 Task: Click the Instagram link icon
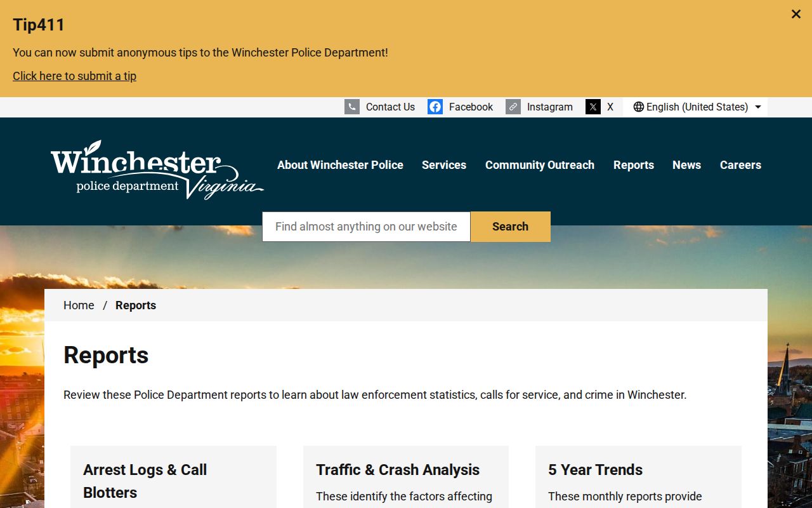click(x=513, y=107)
